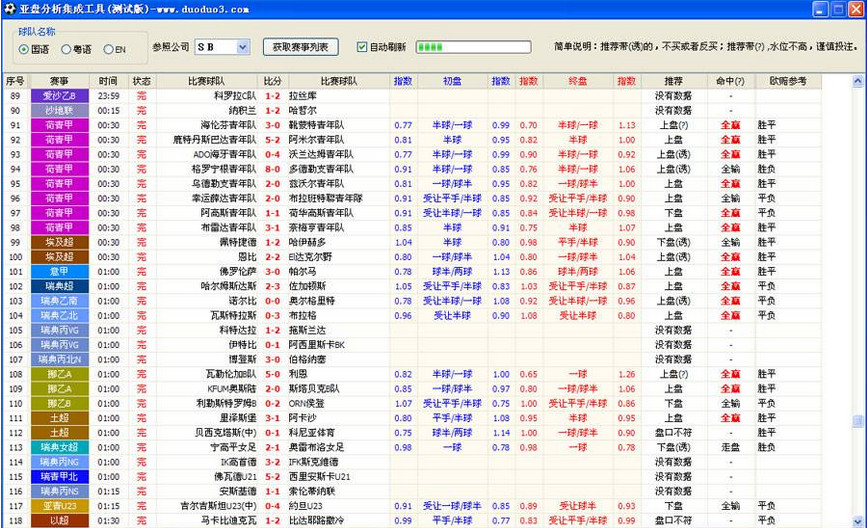Screen dimensions: 867x528
Task: Click the 01:30 time cell
Action: click(108, 521)
